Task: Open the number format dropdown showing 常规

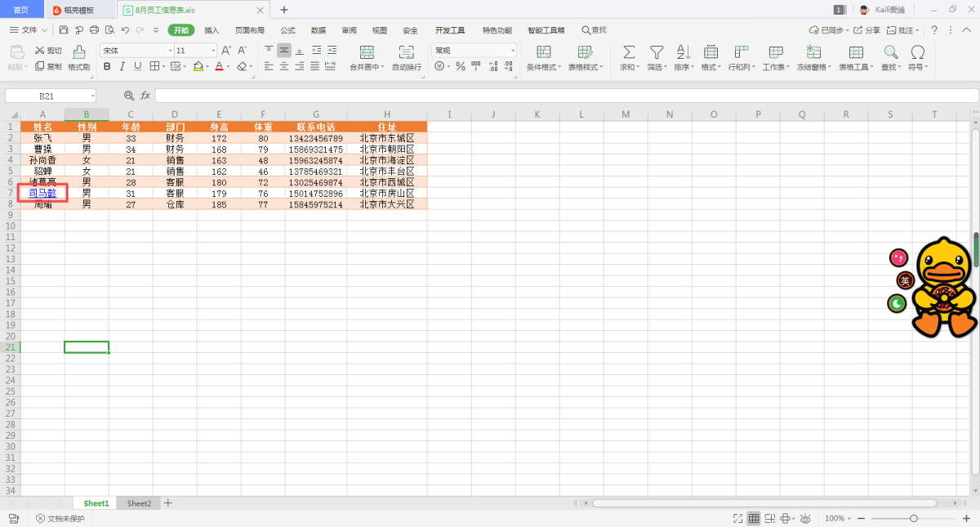Action: [513, 51]
